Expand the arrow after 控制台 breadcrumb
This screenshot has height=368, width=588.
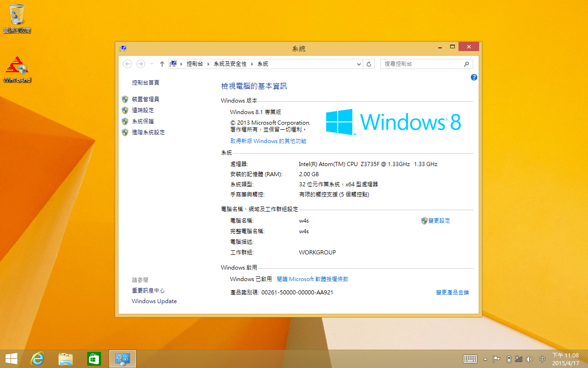coord(209,64)
